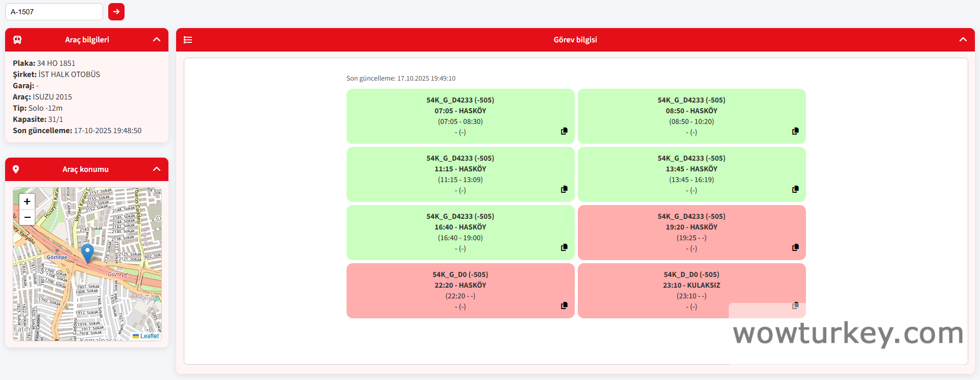Copy the 22:20 HASKÖY task details
Viewport: 980px width, 380px height.
tap(564, 306)
